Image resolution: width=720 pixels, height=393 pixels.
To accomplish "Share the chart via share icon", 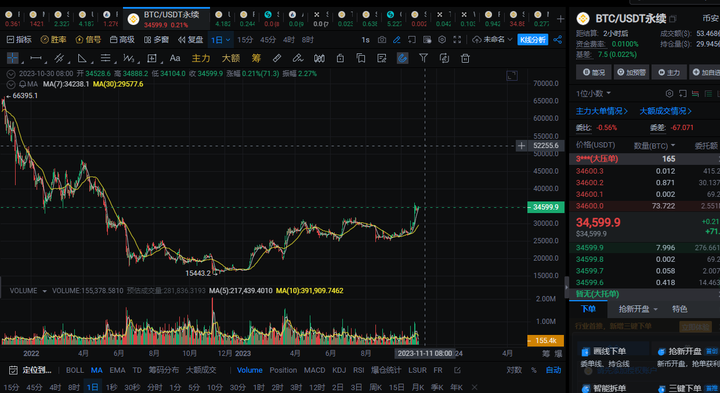I will [x=557, y=40].
